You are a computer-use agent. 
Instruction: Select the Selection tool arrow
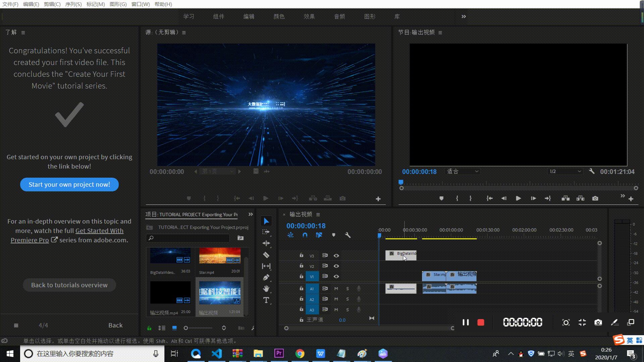pos(266,221)
